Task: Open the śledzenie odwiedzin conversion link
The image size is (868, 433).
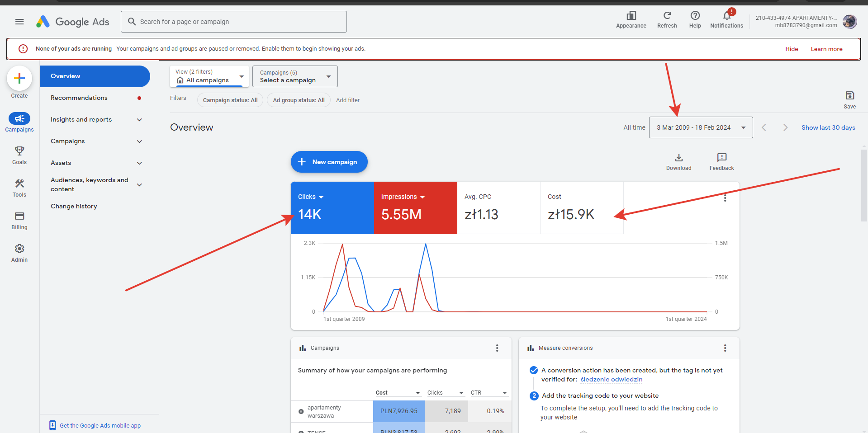Action: click(612, 380)
